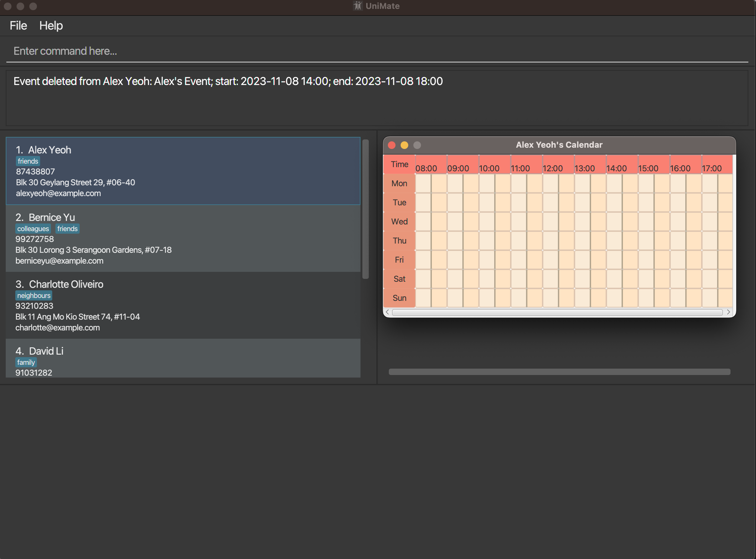Click the email charlotte@example.com
The image size is (756, 559).
(58, 328)
